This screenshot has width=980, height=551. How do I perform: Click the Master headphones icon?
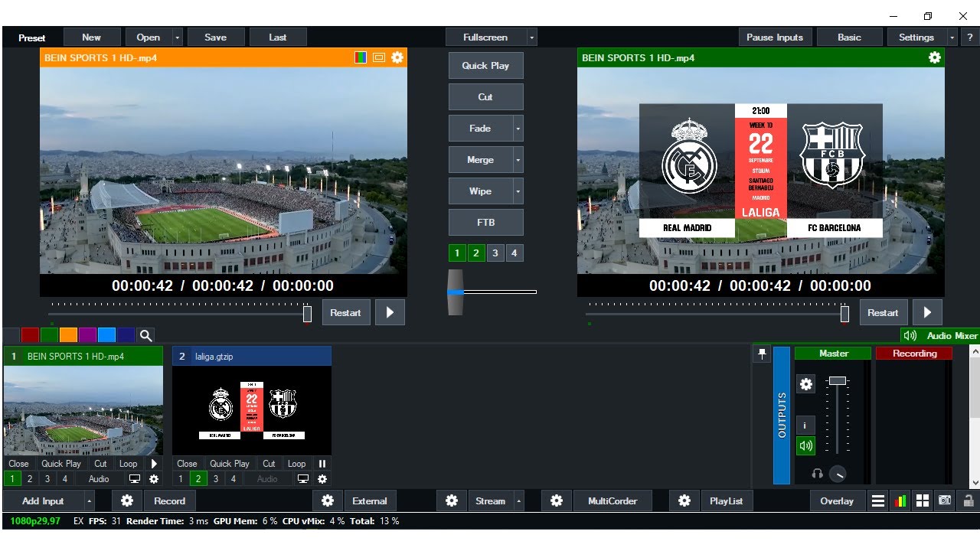(x=817, y=474)
